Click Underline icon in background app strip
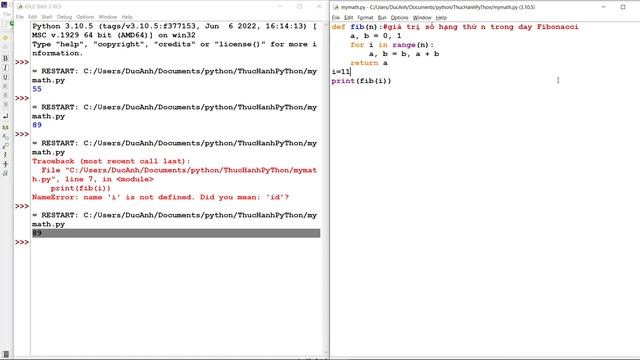 point(5,77)
